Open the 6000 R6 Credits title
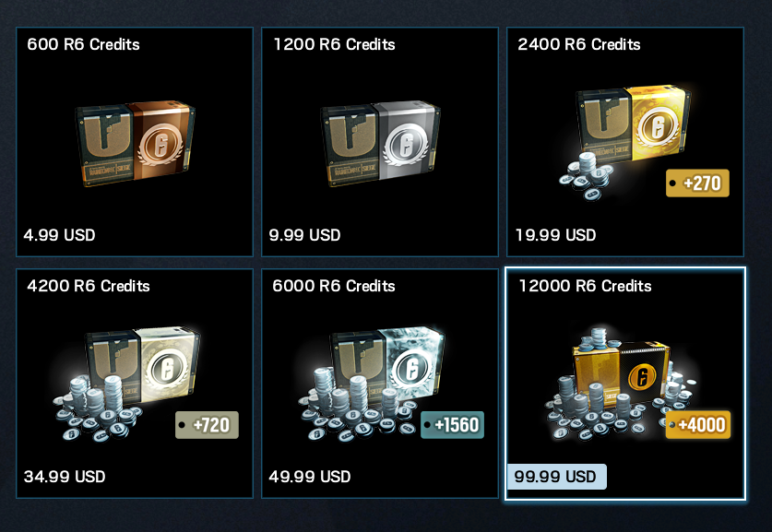Screen dimensions: 772x532 coord(334,287)
